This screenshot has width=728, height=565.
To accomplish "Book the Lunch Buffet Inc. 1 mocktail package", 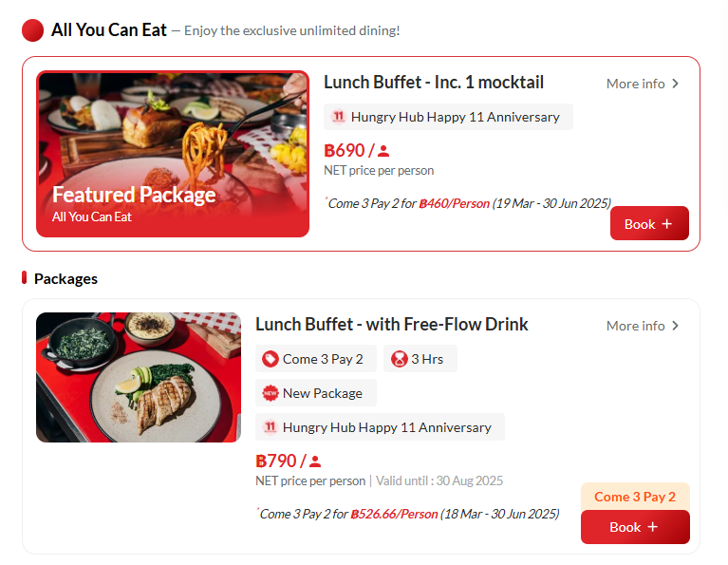I will coord(649,224).
